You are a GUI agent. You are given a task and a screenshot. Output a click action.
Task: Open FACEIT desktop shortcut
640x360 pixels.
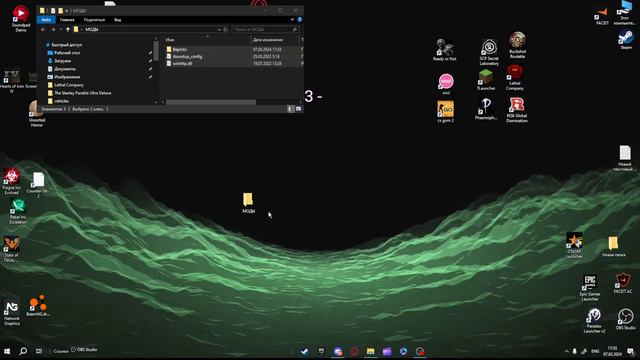(602, 16)
